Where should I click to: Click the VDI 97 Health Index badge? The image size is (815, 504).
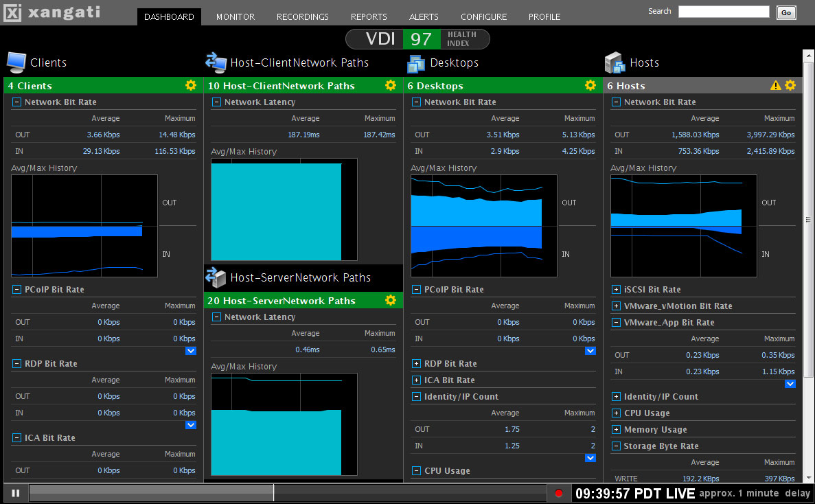[417, 39]
